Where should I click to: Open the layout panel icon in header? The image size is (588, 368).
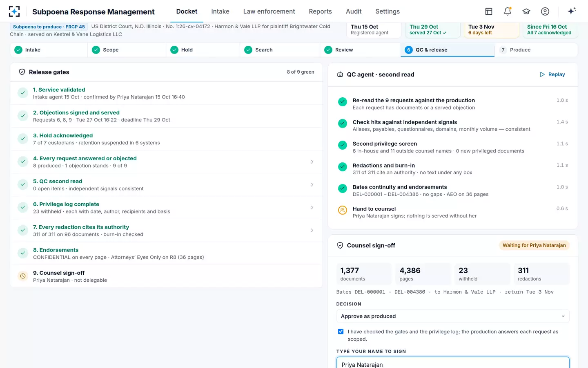[x=489, y=11]
